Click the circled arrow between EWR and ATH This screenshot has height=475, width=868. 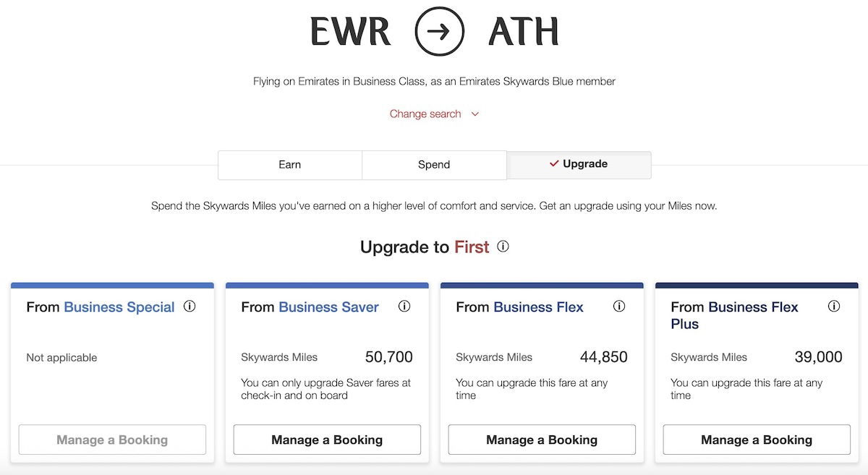tap(440, 31)
